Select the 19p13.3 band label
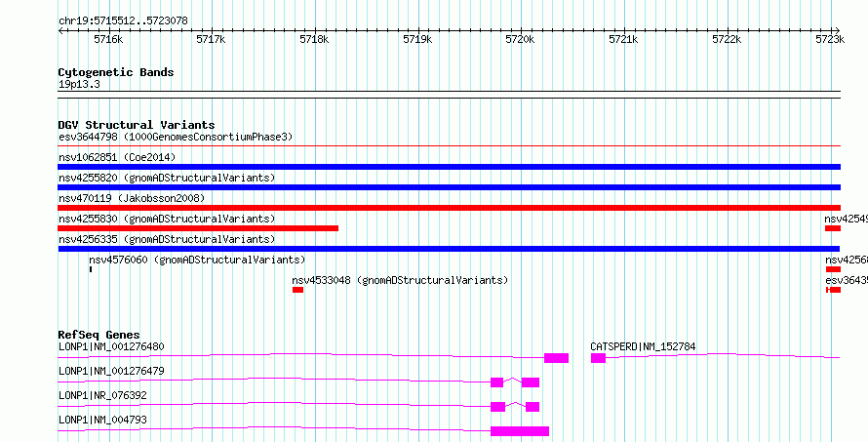Image resolution: width=868 pixels, height=442 pixels. click(80, 84)
